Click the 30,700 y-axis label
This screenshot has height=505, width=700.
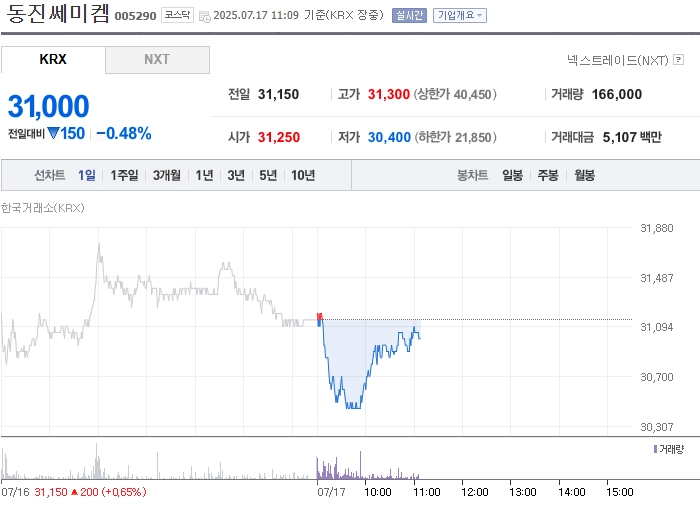[656, 377]
